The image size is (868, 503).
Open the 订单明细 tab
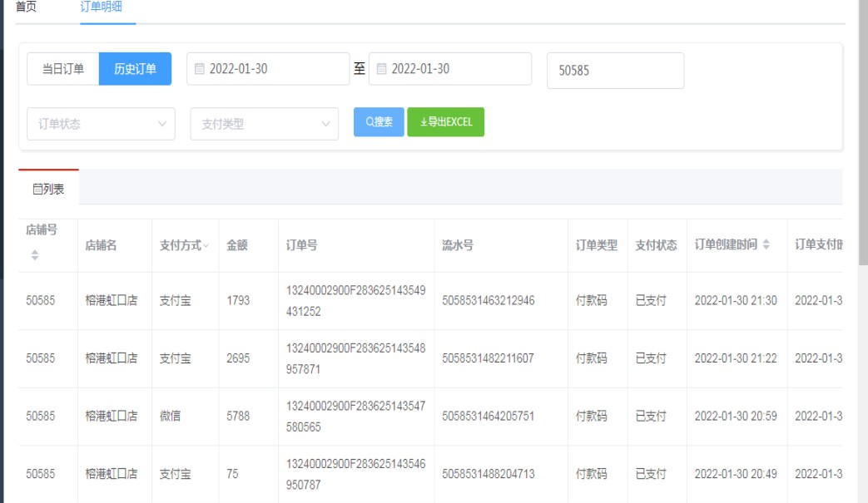pos(107,7)
